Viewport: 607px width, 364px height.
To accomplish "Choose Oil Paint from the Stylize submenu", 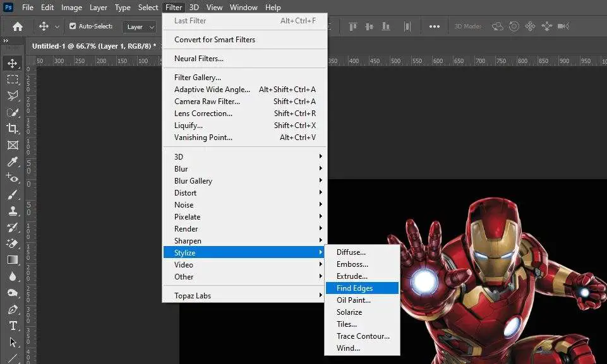I will click(354, 300).
